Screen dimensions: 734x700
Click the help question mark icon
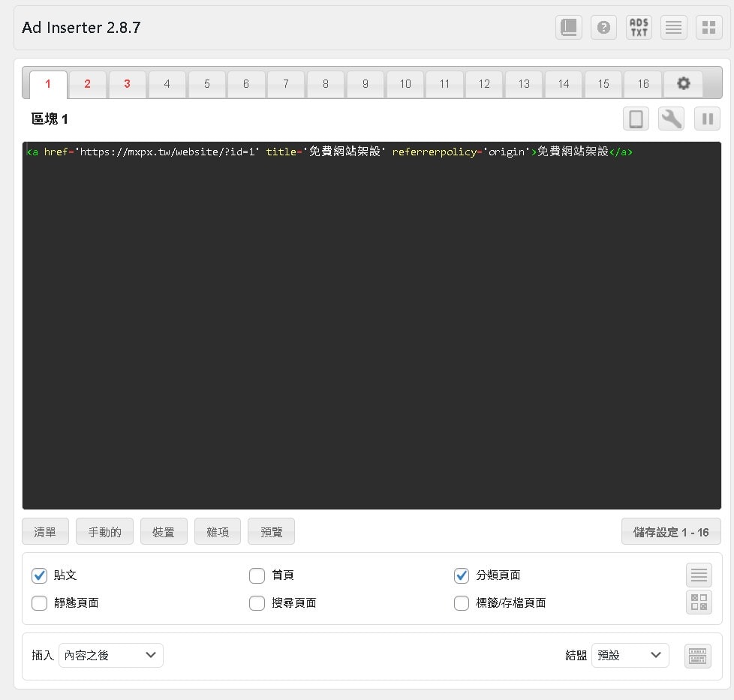coord(603,28)
